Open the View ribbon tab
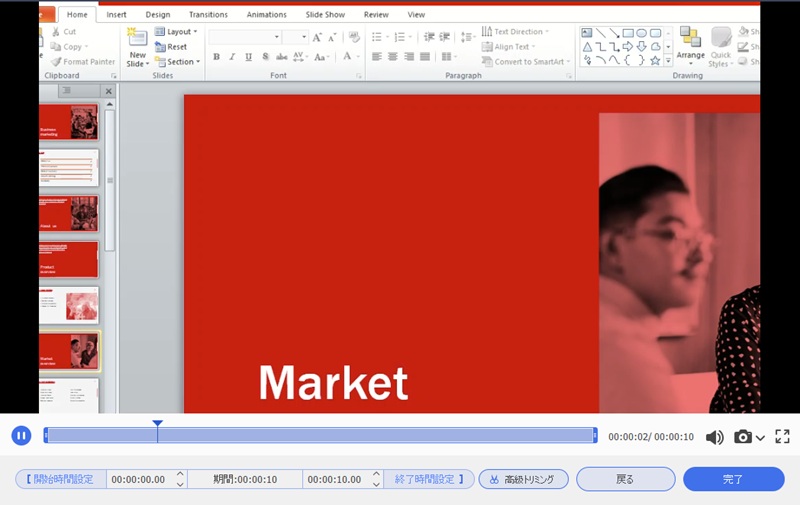The width and height of the screenshot is (800, 505). (416, 15)
